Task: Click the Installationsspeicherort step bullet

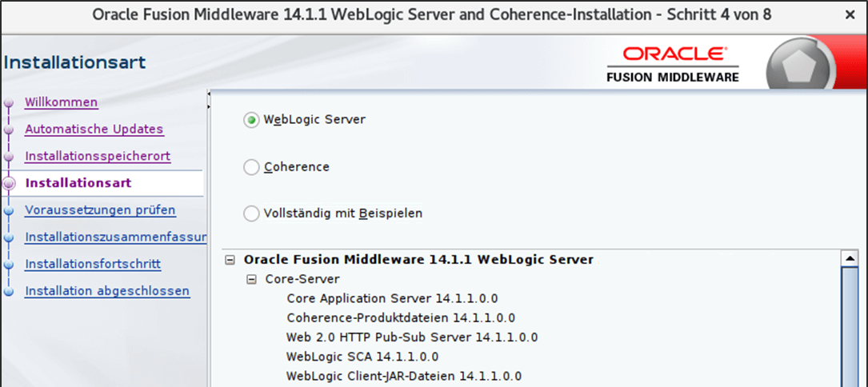Action: (8, 158)
